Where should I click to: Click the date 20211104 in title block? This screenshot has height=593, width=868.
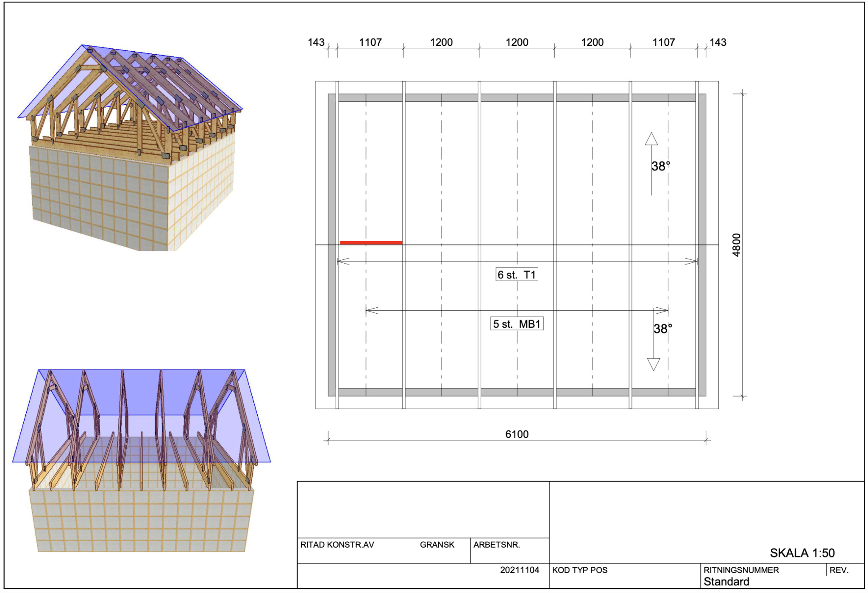click(519, 570)
